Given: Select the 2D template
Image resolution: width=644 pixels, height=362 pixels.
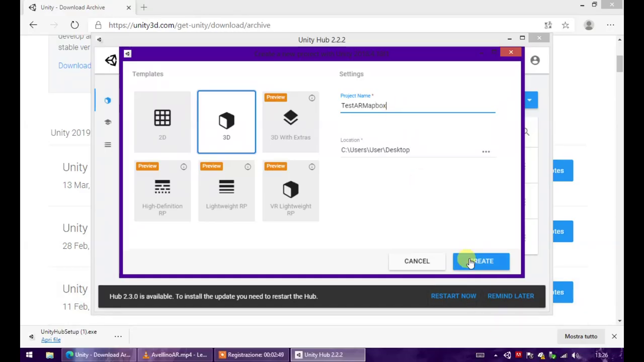Looking at the screenshot, I should [x=162, y=122].
